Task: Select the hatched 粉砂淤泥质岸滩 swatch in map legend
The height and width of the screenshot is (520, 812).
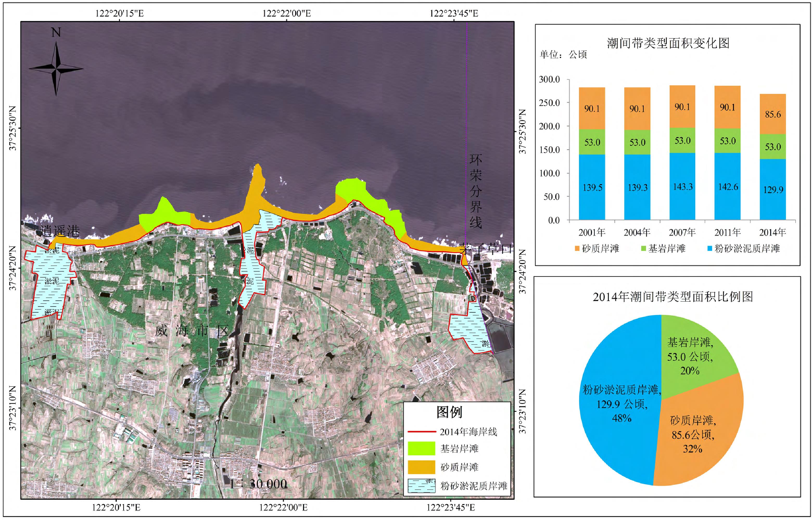Action: [421, 486]
